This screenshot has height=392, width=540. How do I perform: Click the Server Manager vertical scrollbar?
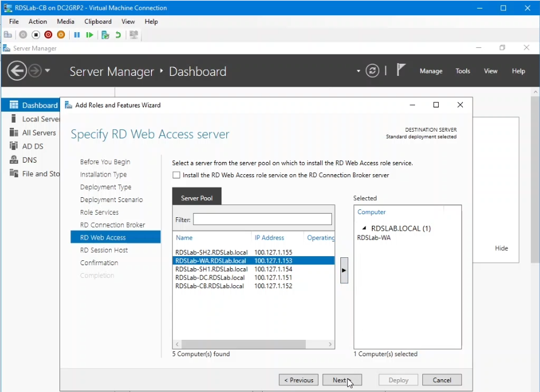[x=535, y=180]
